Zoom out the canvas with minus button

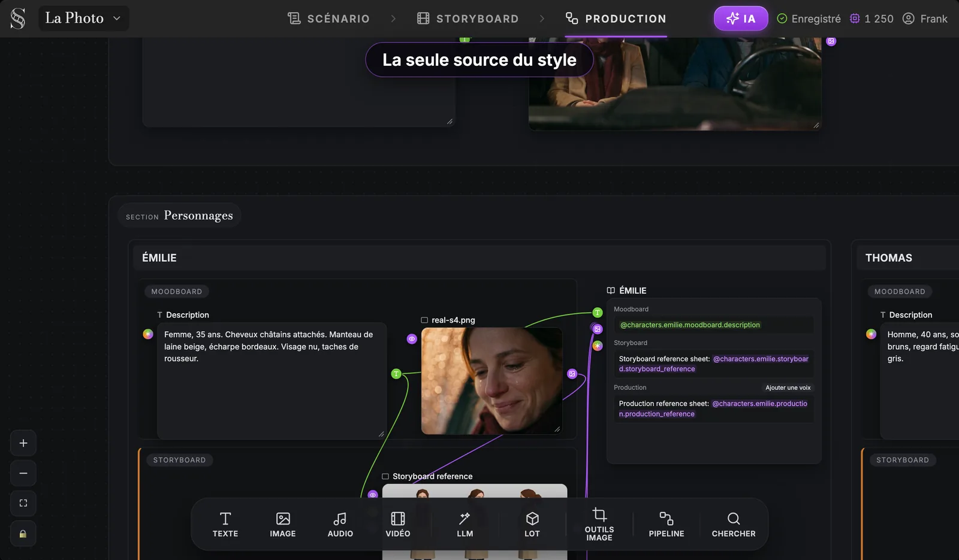tap(23, 473)
